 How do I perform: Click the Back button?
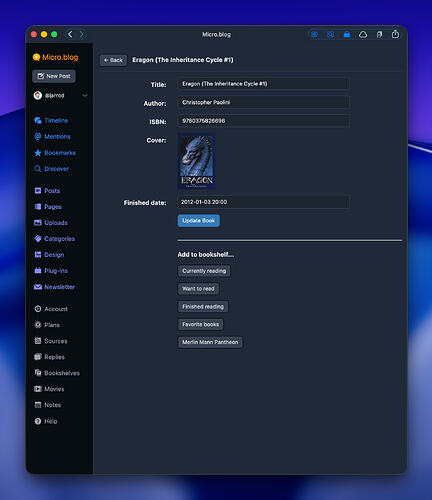113,60
